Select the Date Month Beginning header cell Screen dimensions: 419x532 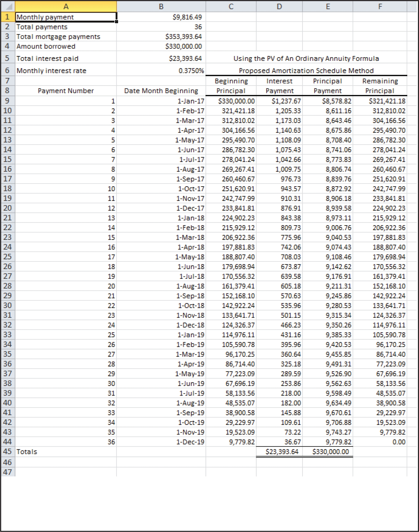point(161,91)
